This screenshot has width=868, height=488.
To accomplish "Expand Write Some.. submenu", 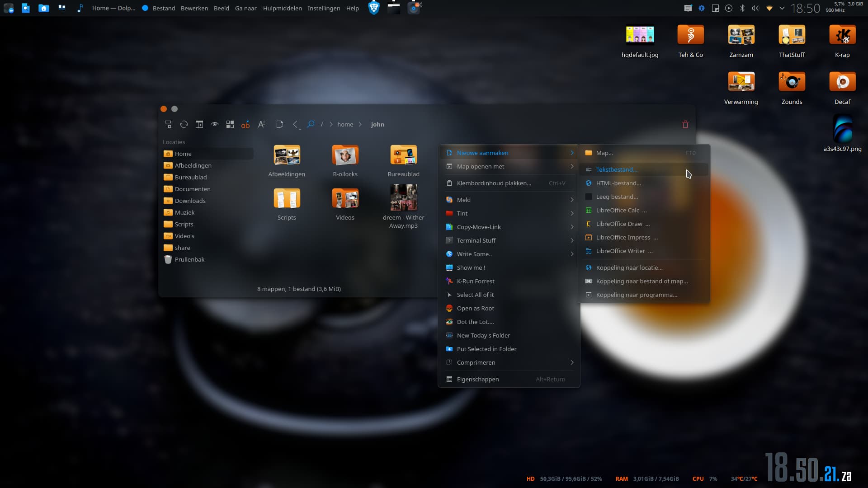I will [x=509, y=254].
